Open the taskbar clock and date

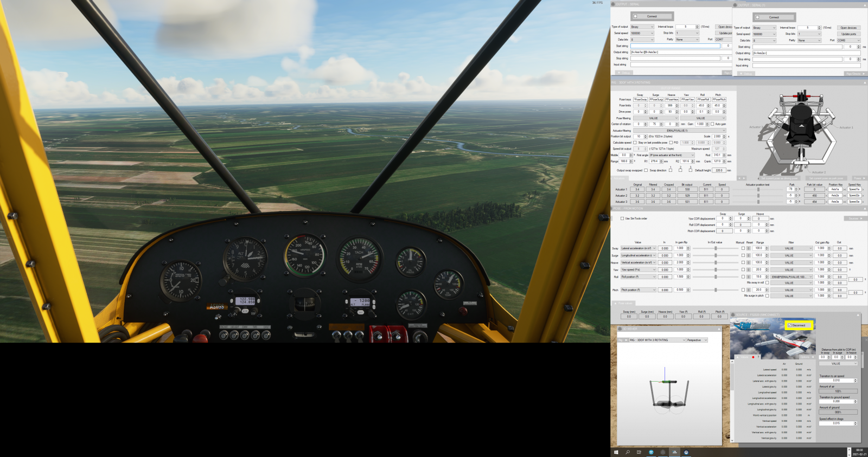coord(859,452)
